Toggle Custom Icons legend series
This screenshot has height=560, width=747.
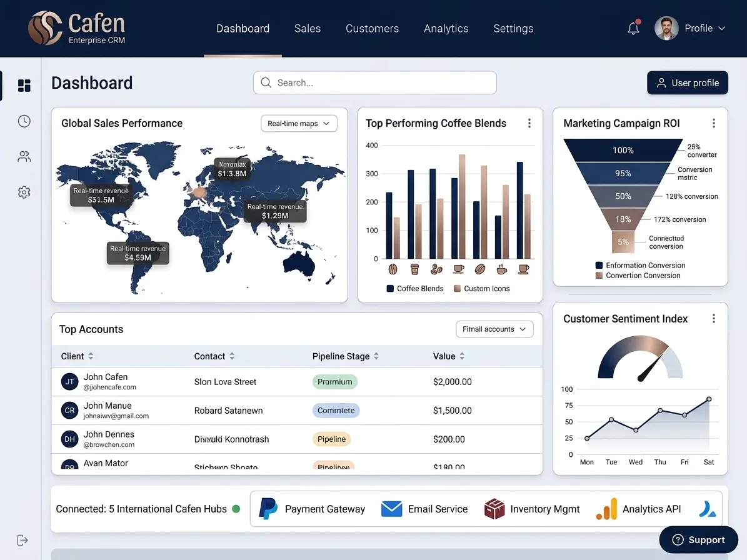tap(482, 289)
